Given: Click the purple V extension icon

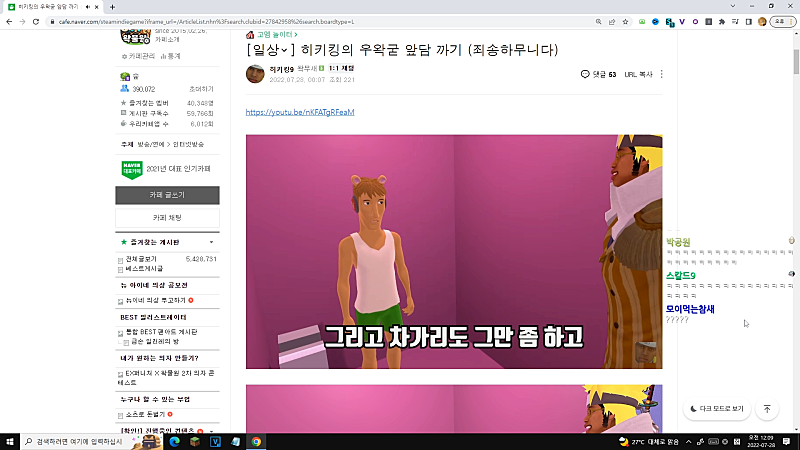Looking at the screenshot, I should pos(682,22).
